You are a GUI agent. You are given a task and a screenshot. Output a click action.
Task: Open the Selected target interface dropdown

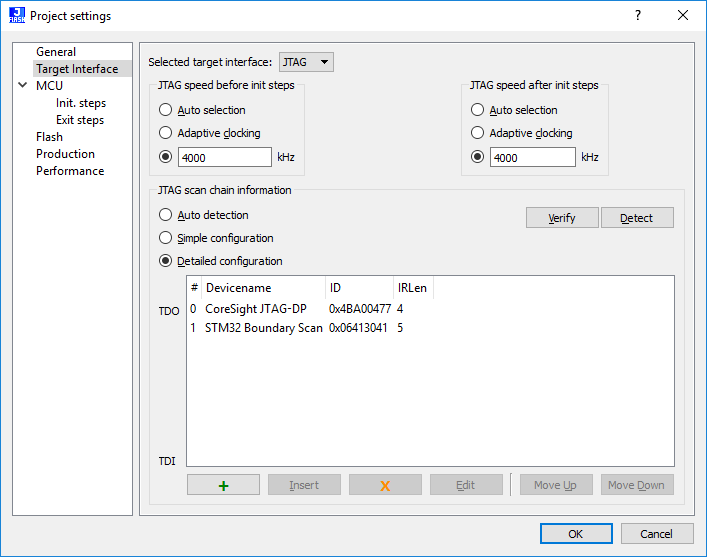pos(306,62)
